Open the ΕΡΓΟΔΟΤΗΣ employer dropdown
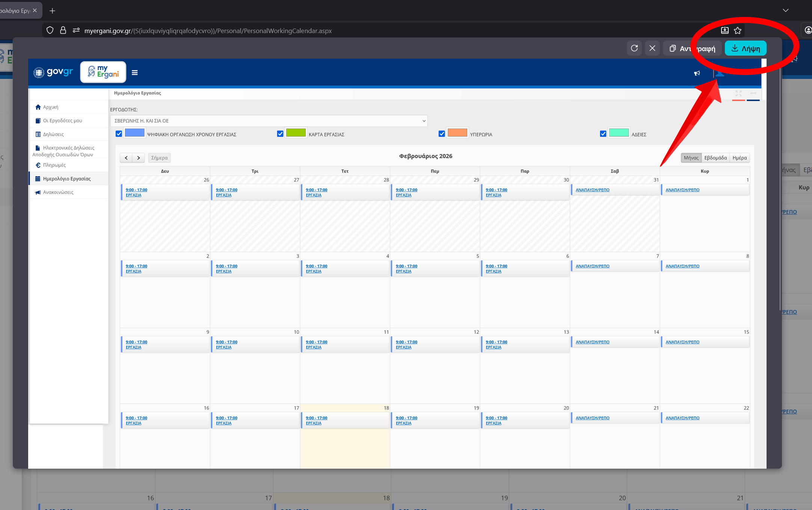The image size is (812, 510). 269,121
